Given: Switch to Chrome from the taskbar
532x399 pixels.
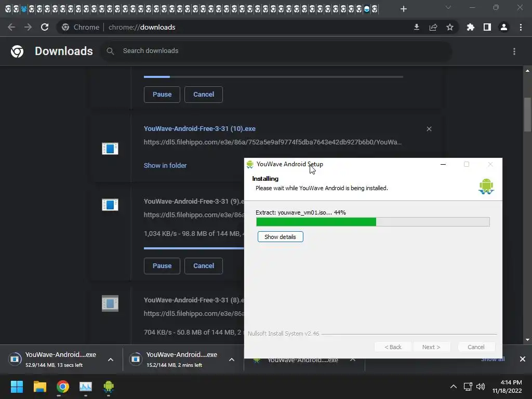Looking at the screenshot, I should coord(63,387).
